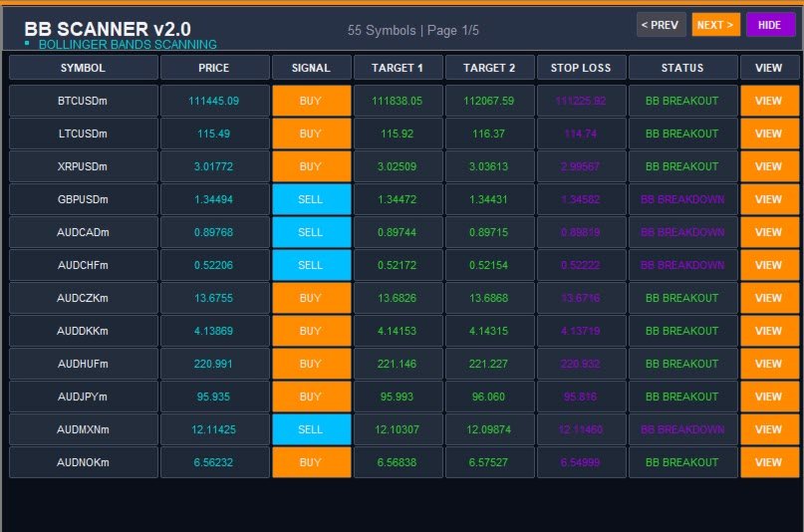Select the GBPUSDm symbol cell

tap(83, 199)
